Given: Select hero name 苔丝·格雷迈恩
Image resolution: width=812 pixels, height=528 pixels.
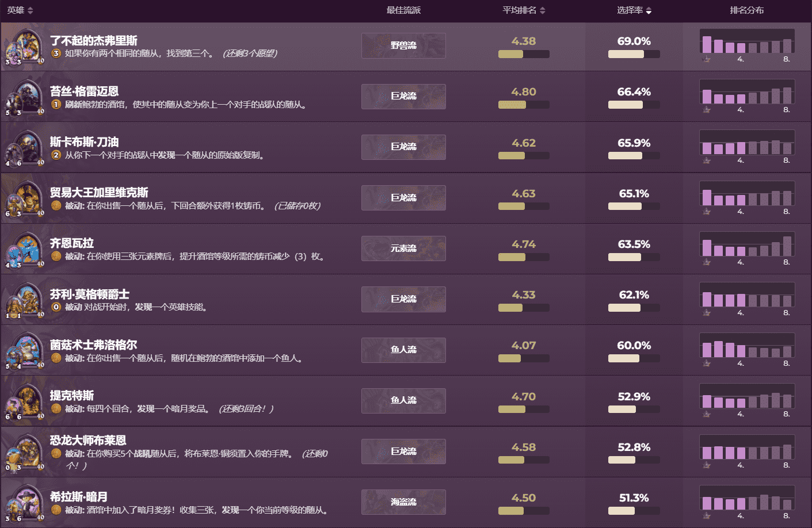Looking at the screenshot, I should point(84,91).
